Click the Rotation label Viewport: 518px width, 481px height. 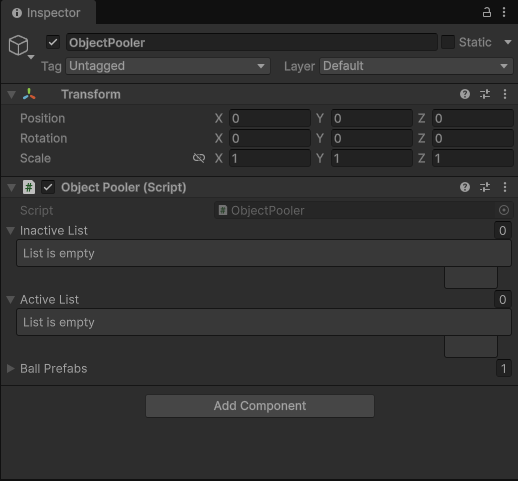44,138
